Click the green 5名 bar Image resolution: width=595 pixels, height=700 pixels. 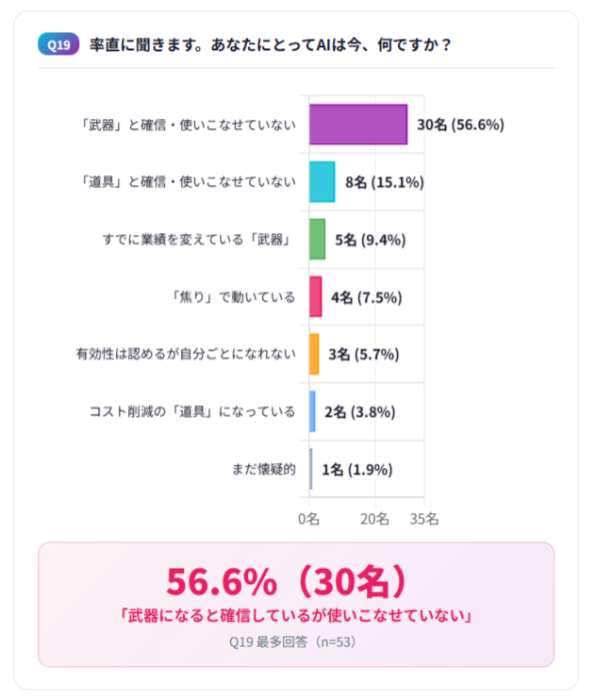pos(317,240)
